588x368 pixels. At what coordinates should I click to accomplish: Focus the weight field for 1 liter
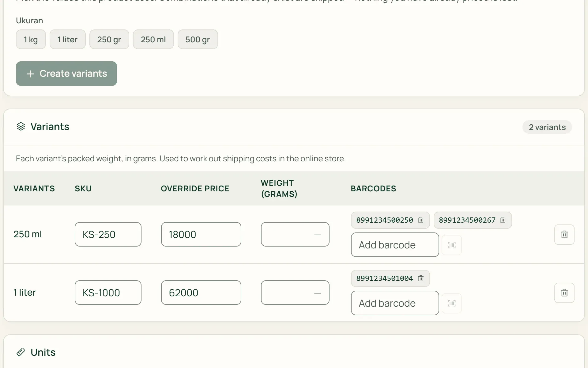tap(295, 293)
